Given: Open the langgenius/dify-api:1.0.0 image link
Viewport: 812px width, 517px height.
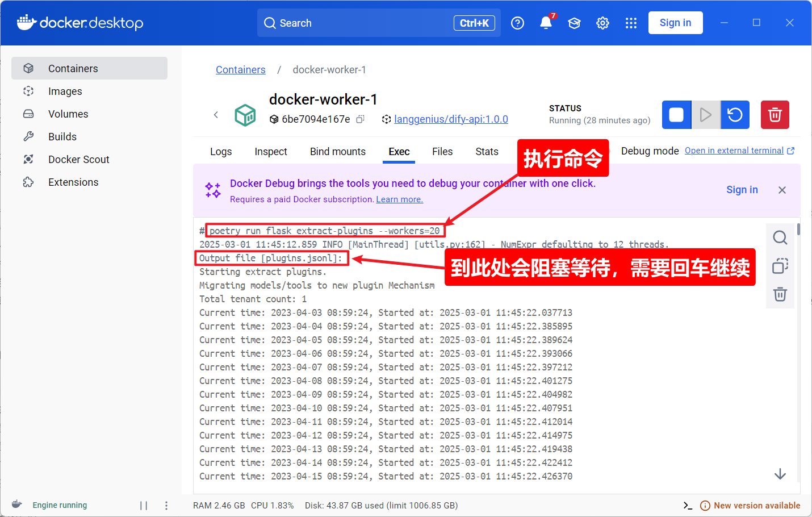Looking at the screenshot, I should [x=451, y=119].
